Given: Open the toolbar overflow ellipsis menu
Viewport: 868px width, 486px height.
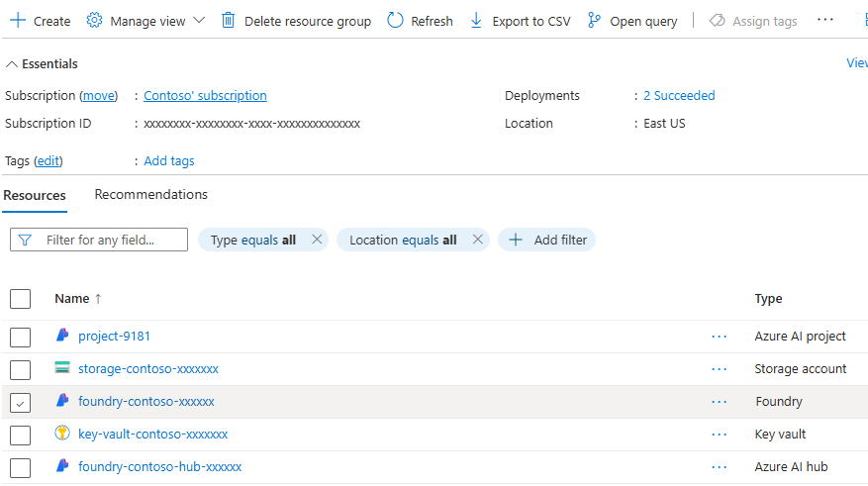Looking at the screenshot, I should (x=825, y=20).
